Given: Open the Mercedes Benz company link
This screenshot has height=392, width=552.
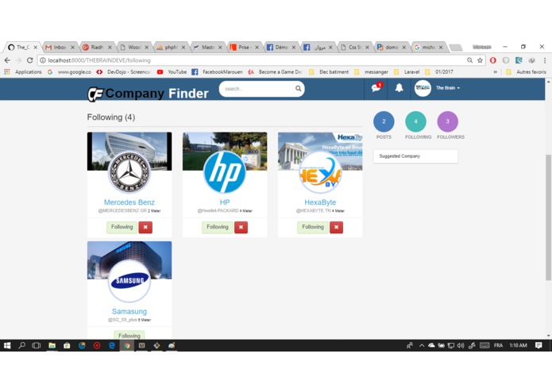Looking at the screenshot, I should pyautogui.click(x=129, y=202).
